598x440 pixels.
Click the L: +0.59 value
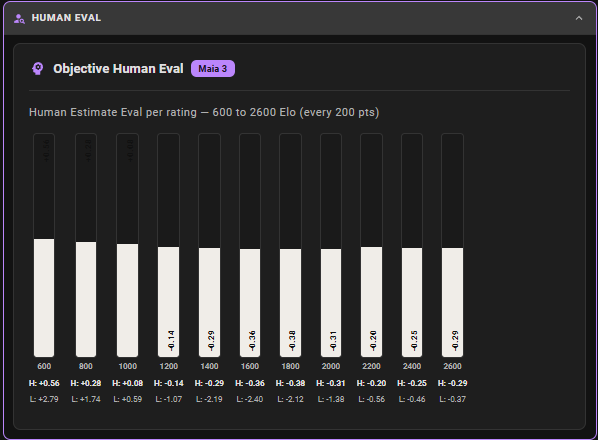[127, 399]
